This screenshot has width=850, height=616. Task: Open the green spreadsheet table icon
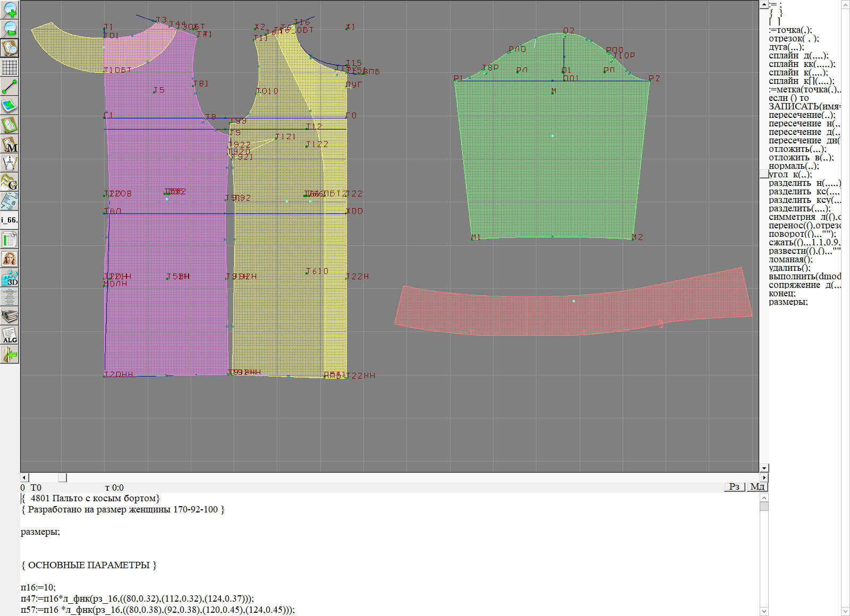[x=10, y=239]
